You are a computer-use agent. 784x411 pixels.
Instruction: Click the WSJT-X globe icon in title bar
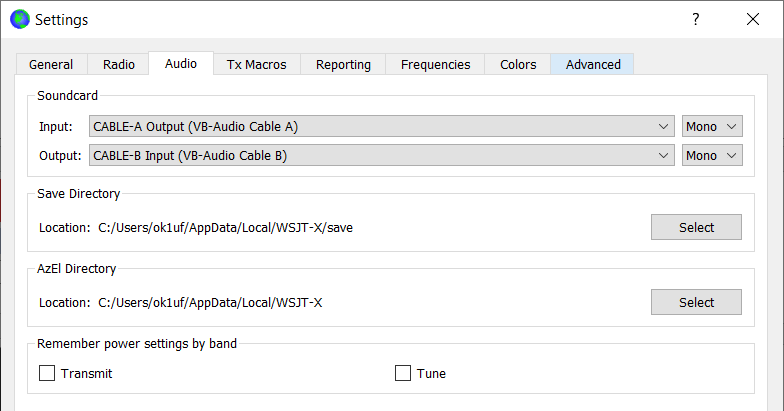click(19, 19)
